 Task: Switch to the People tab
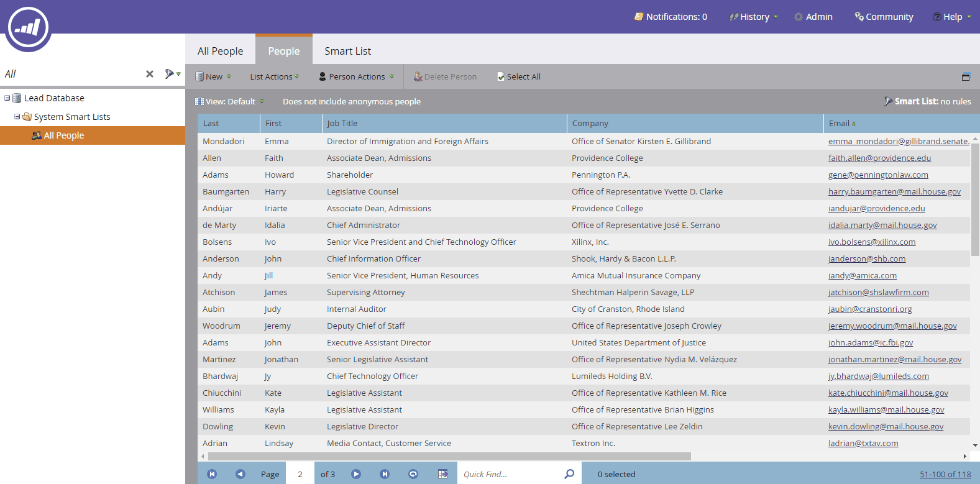point(284,50)
